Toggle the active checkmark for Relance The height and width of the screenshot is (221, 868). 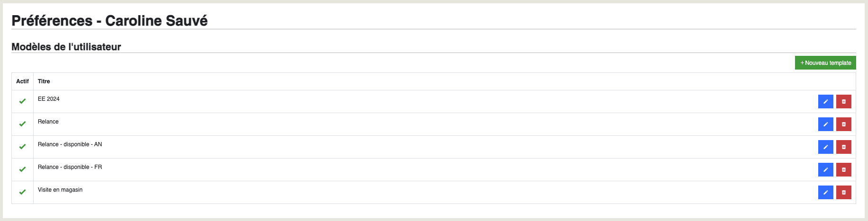click(x=22, y=124)
